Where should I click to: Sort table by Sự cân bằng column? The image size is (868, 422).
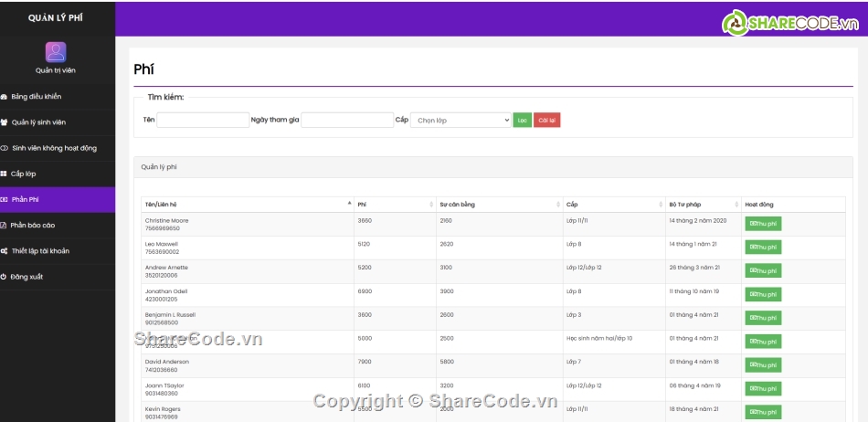[x=499, y=204]
